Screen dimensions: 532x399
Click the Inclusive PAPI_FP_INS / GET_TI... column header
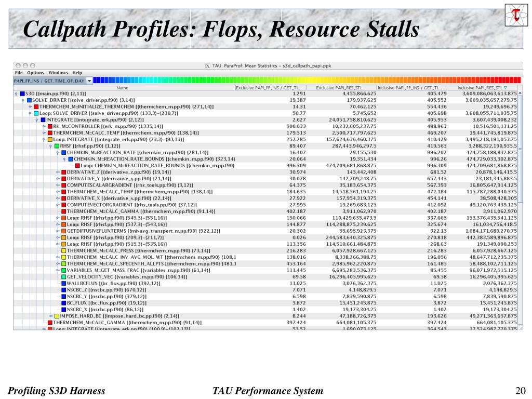[x=412, y=88]
